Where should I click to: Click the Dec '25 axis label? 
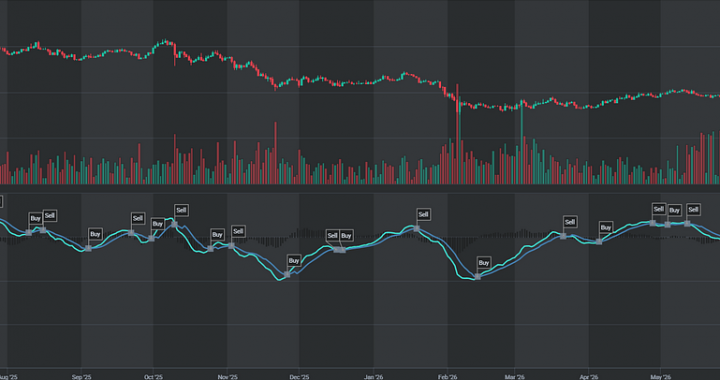pyautogui.click(x=299, y=377)
